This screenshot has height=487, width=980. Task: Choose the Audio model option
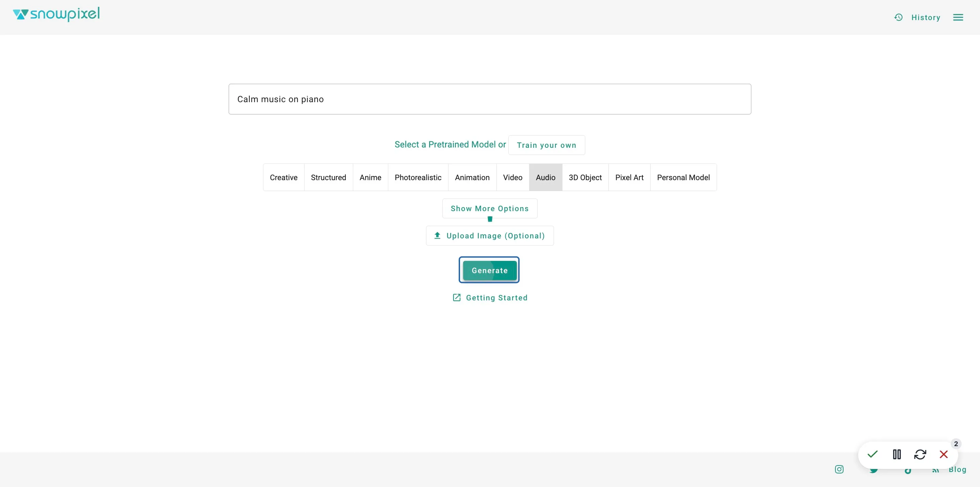[545, 177]
